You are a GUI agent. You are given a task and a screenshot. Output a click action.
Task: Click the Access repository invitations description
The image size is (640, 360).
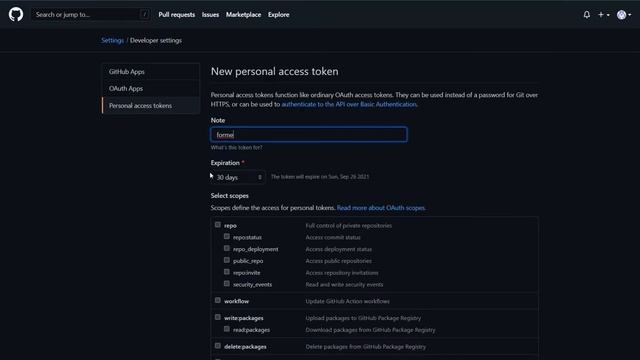[342, 273]
